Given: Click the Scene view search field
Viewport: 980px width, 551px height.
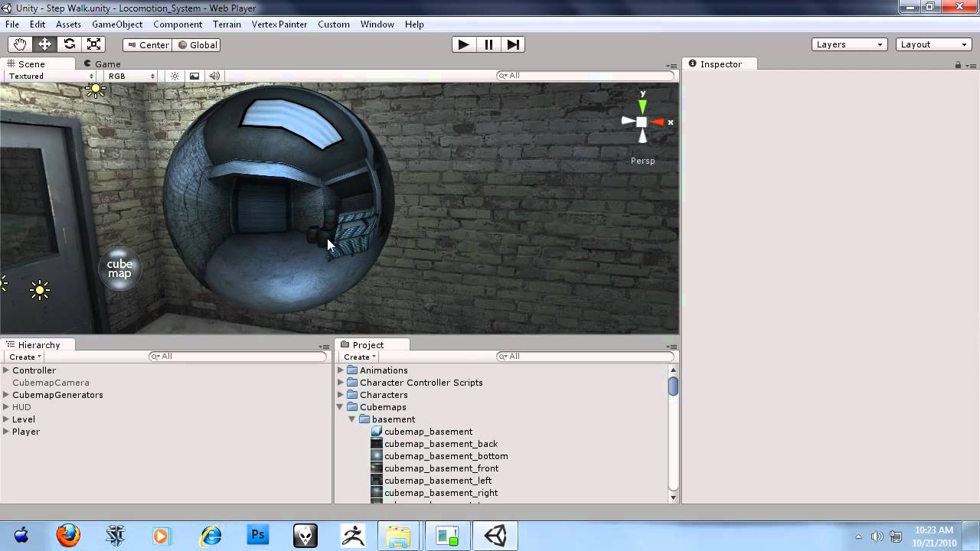Looking at the screenshot, I should point(585,76).
